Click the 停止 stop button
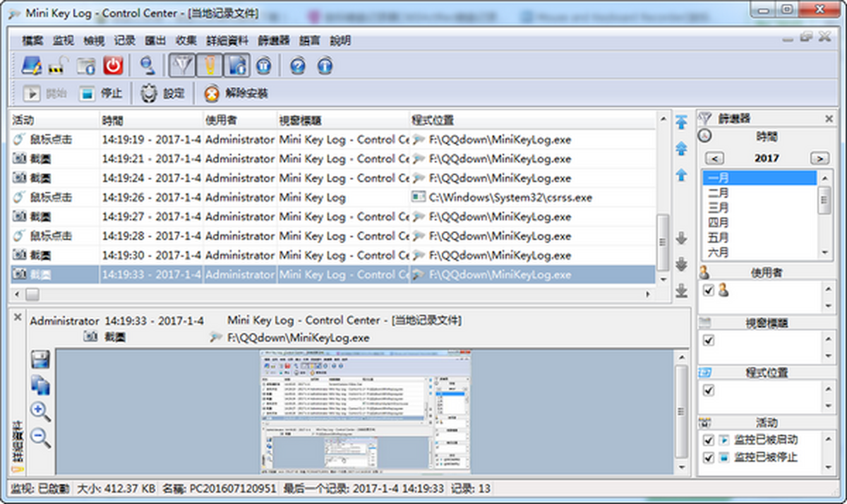Image resolution: width=847 pixels, height=504 pixels. (100, 93)
